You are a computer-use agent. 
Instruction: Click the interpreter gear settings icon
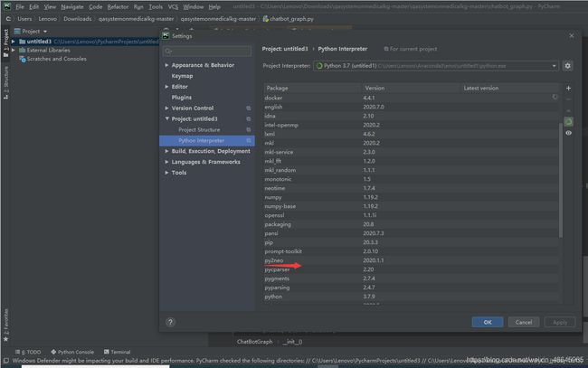(568, 66)
